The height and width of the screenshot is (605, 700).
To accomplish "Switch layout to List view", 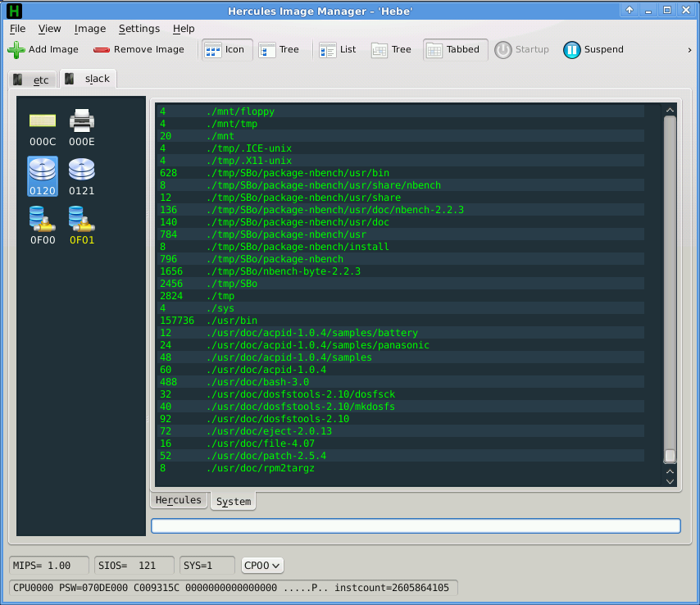I will click(x=338, y=49).
